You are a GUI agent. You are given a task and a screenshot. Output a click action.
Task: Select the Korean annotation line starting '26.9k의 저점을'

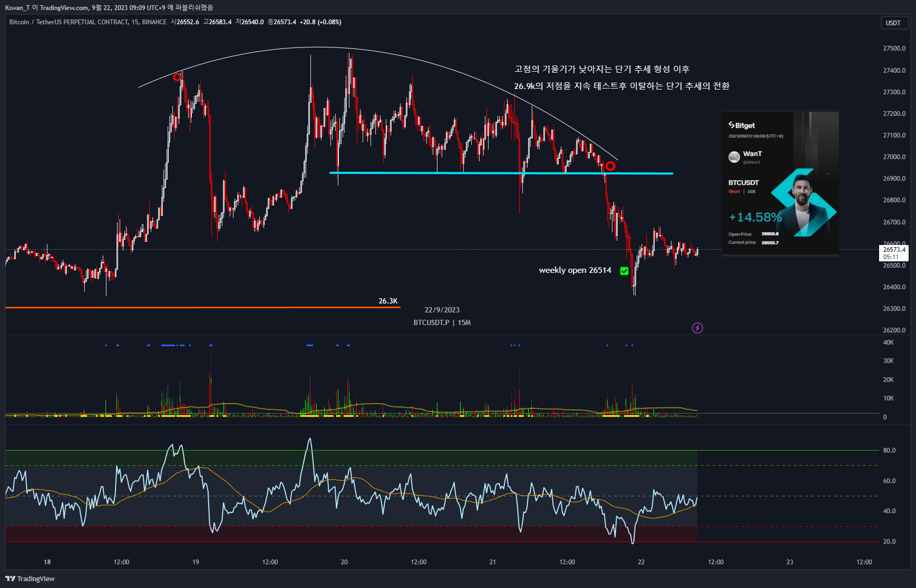click(622, 86)
